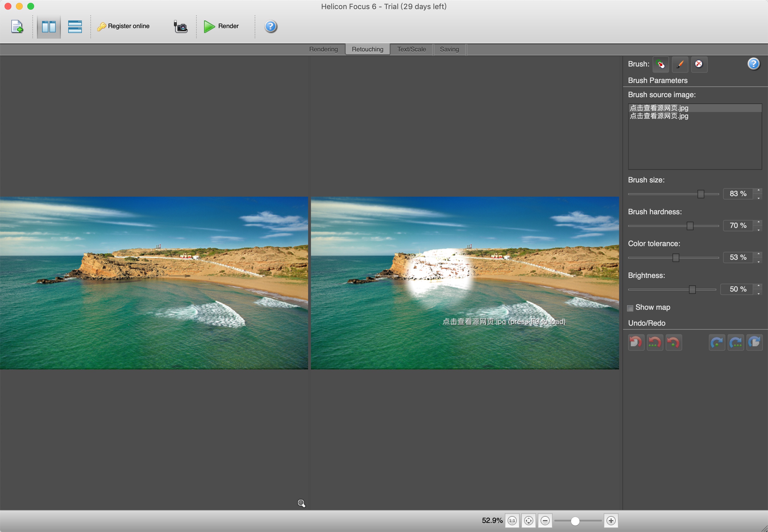Click the left source image preview
Screen dimensions: 768x532
[154, 283]
